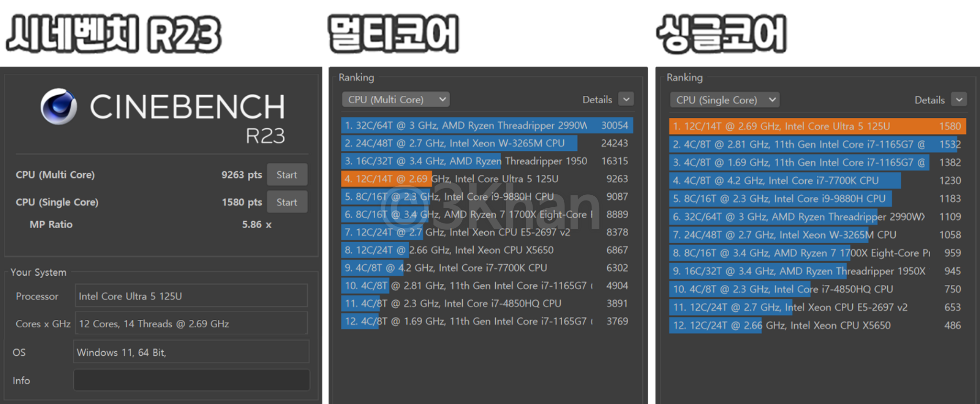Select multi core row Xeon X5650 6867

(487, 250)
